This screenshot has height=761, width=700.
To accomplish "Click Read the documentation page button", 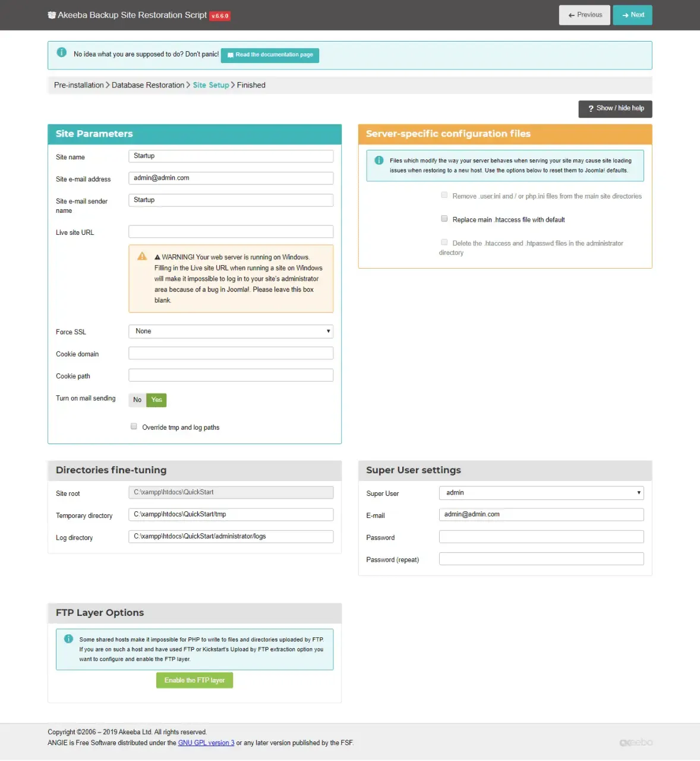I will (x=270, y=55).
